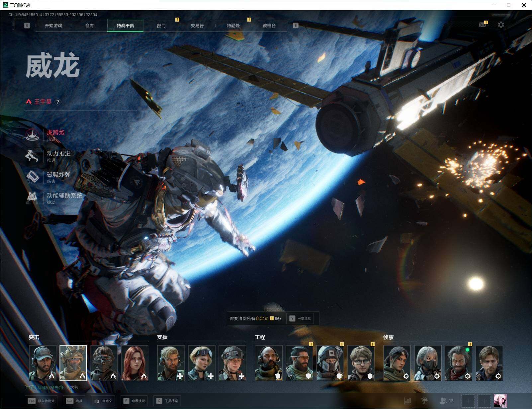Select the 动力推进 skill icon
This screenshot has width=532, height=409.
tap(33, 156)
